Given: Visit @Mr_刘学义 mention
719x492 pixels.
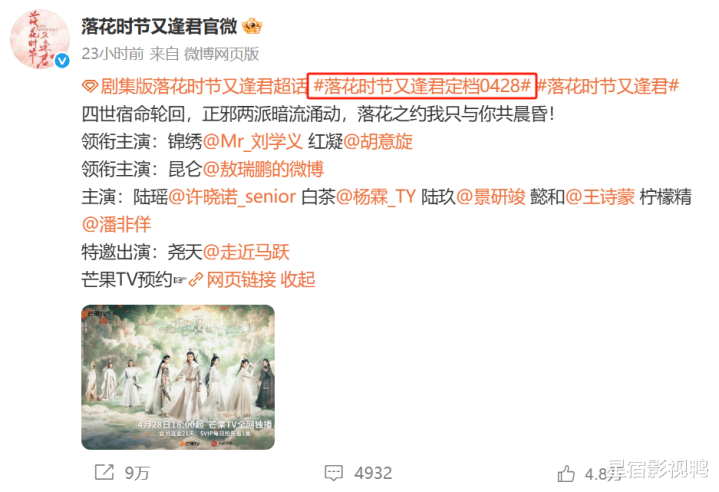Looking at the screenshot, I should point(253,141).
